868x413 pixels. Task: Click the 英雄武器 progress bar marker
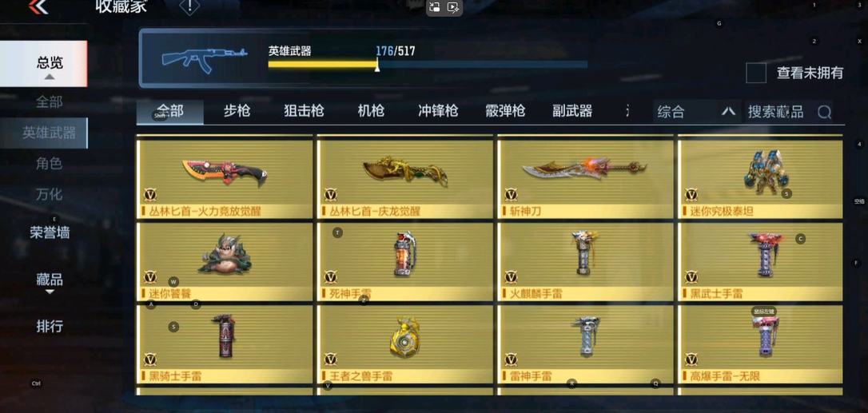point(377,66)
